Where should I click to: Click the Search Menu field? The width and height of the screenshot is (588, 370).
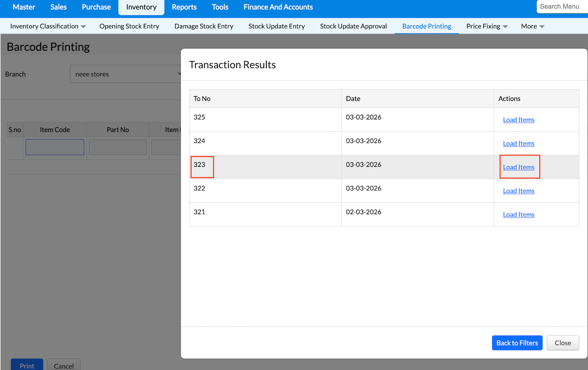click(x=562, y=7)
